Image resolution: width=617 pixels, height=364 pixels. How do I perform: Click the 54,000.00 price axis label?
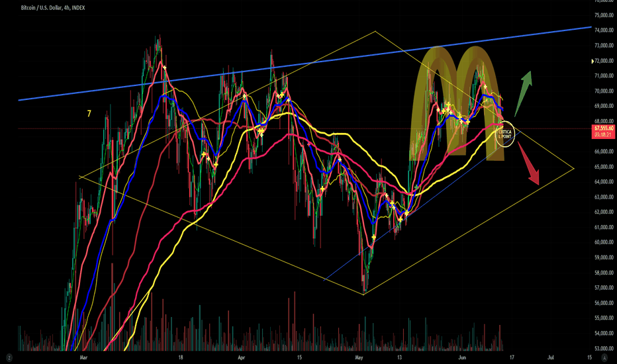pyautogui.click(x=604, y=334)
